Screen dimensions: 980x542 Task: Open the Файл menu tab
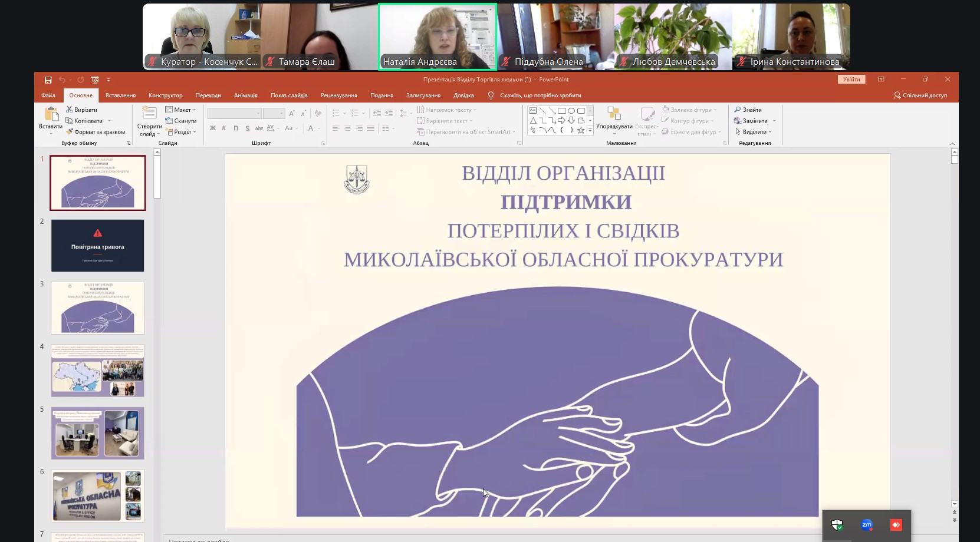pos(48,95)
